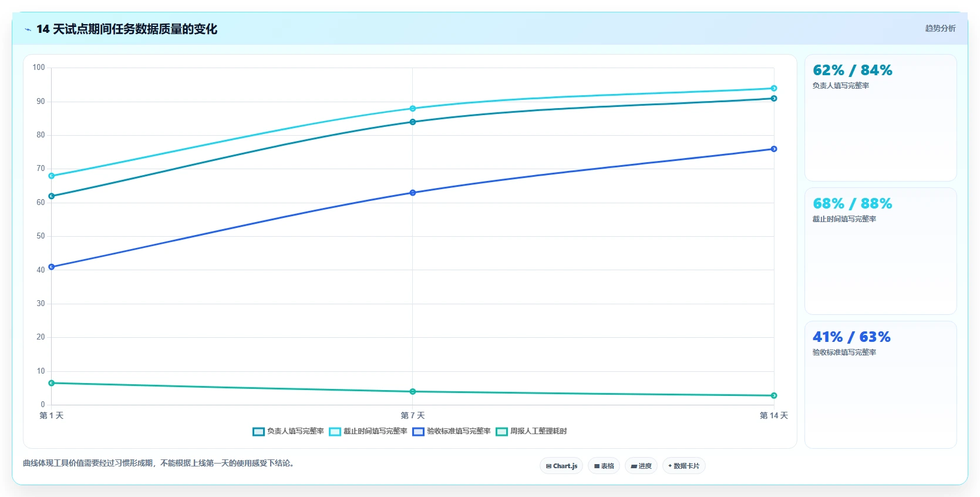Toggle 周报人工整理耗时 legend entry
This screenshot has width=980, height=497.
pyautogui.click(x=531, y=431)
